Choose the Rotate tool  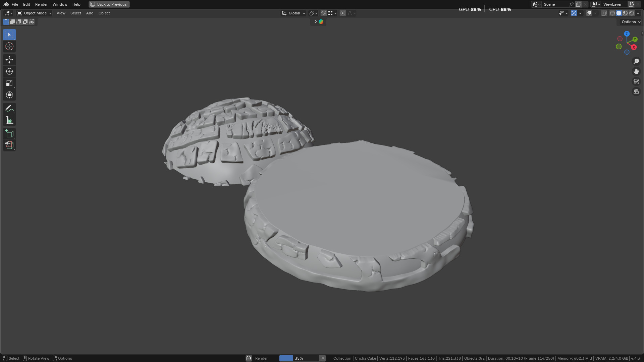[x=9, y=71]
